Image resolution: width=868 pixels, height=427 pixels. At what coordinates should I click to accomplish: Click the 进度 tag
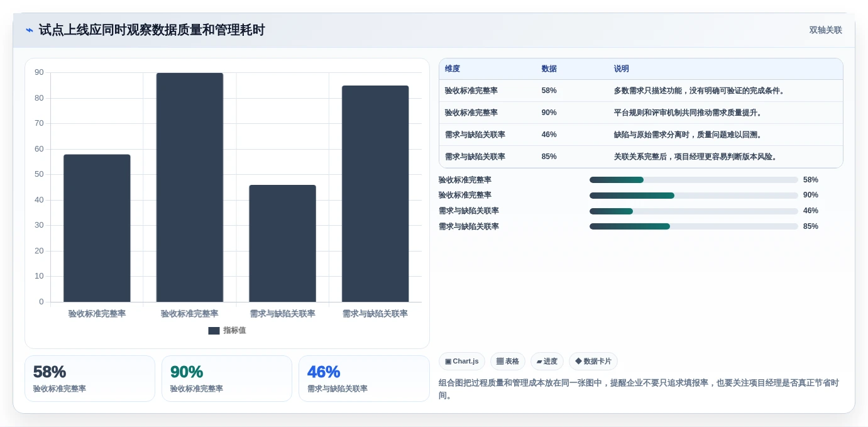547,361
